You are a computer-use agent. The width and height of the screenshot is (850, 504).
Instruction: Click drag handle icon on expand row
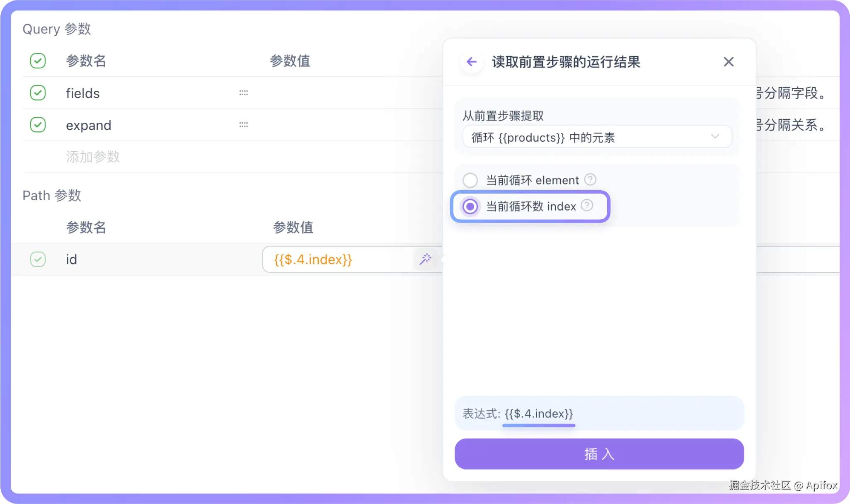coord(243,125)
